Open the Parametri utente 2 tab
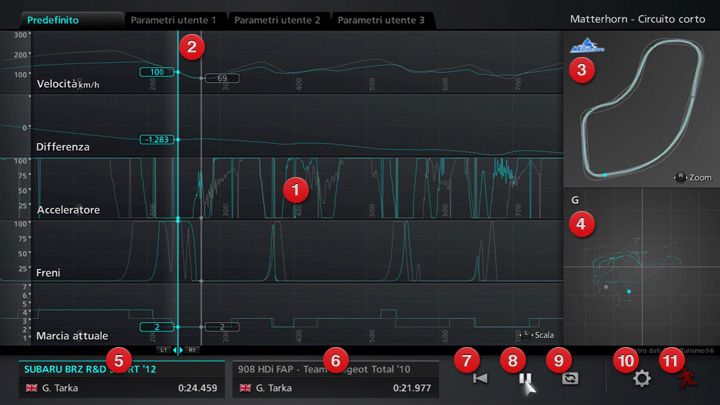 click(277, 20)
